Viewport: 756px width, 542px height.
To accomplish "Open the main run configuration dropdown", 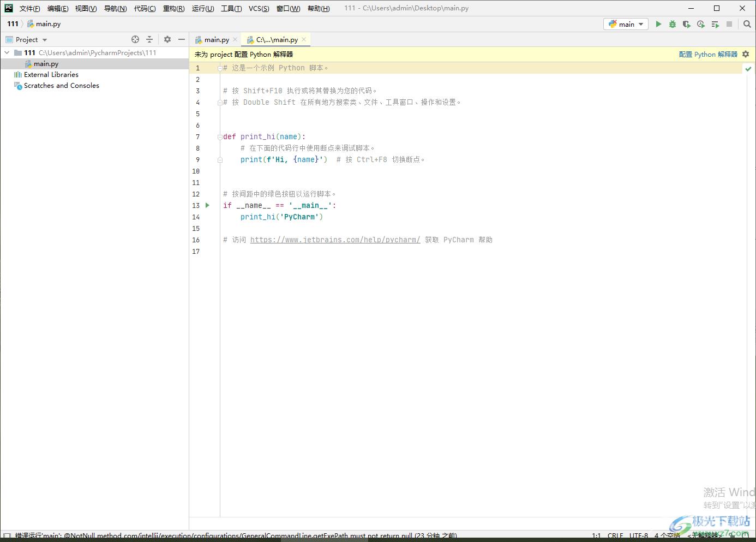I will 626,24.
